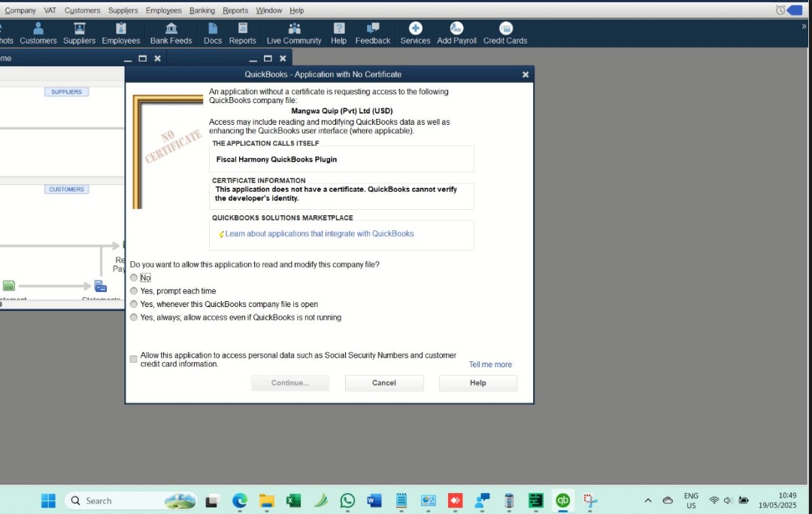Click the Help question mark toolbar icon
Screen dimensions: 812x514
(338, 34)
